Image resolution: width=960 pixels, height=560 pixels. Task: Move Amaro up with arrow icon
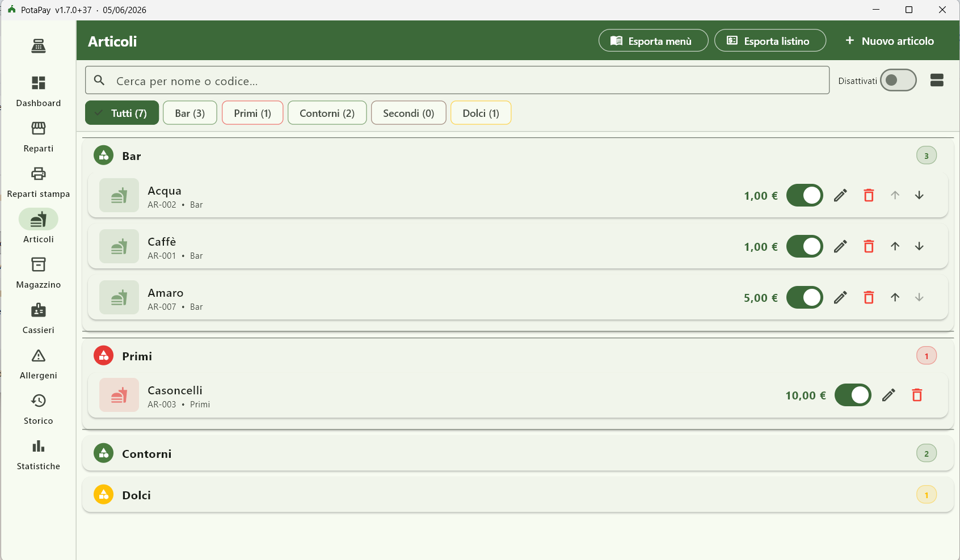point(895,297)
